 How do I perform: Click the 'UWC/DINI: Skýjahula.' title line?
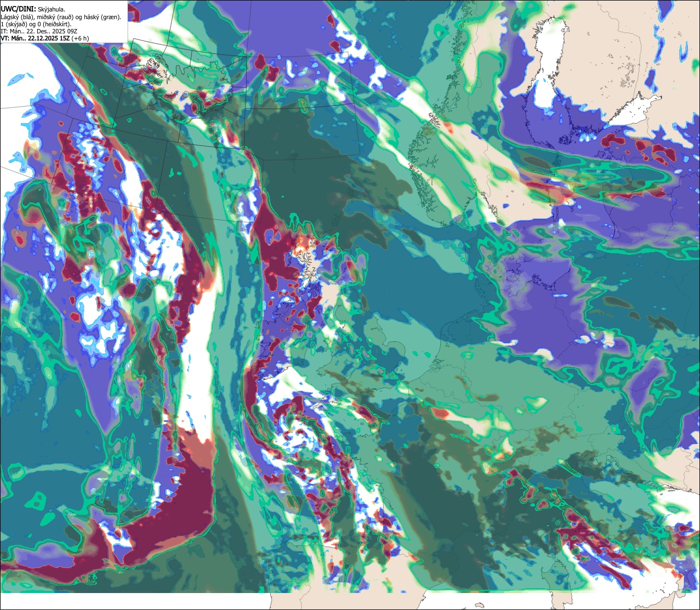33,9
